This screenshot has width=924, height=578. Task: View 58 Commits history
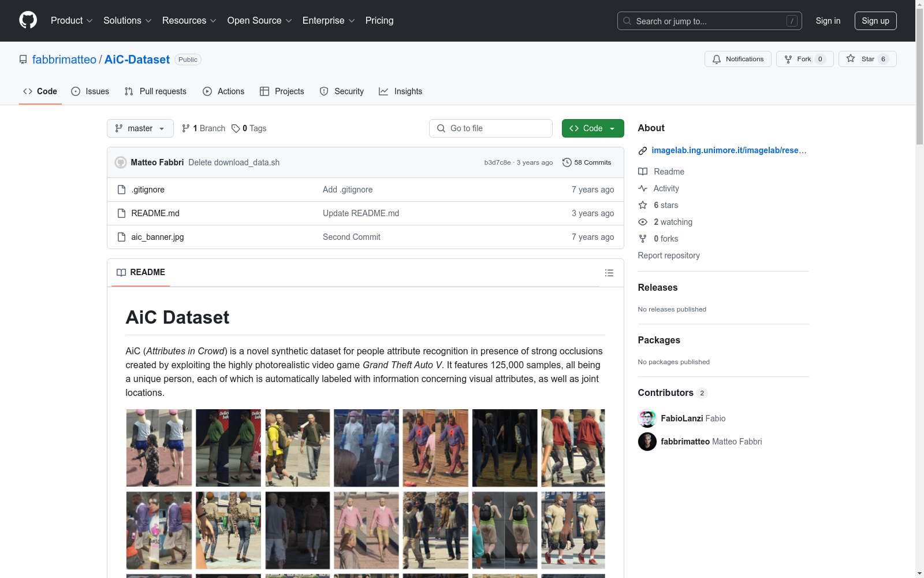[x=587, y=162]
